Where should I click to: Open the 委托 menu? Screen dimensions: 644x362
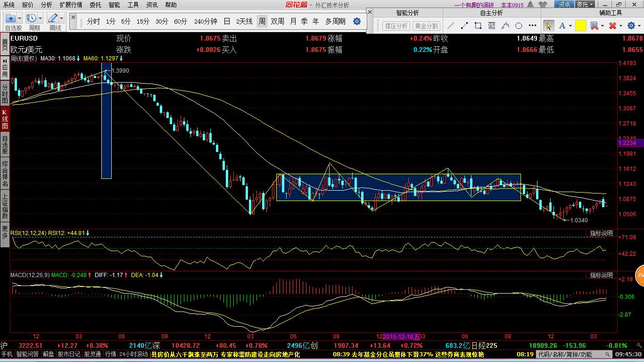coord(95,5)
